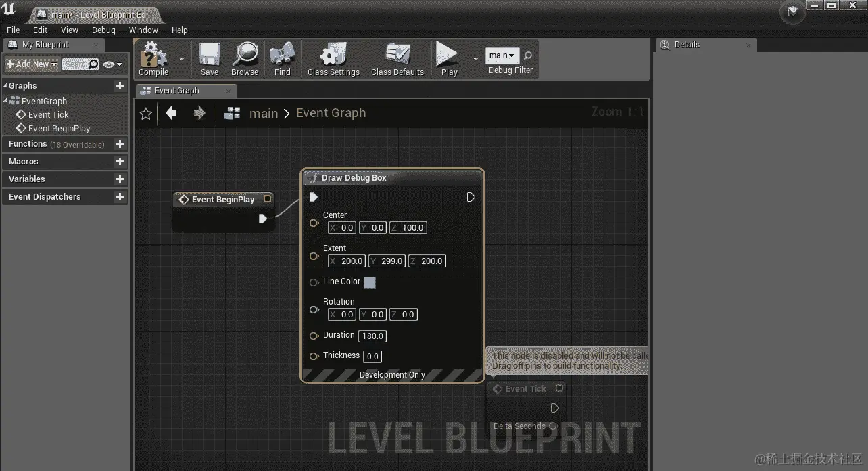
Task: Save the blueprint with Save icon
Action: pos(210,59)
